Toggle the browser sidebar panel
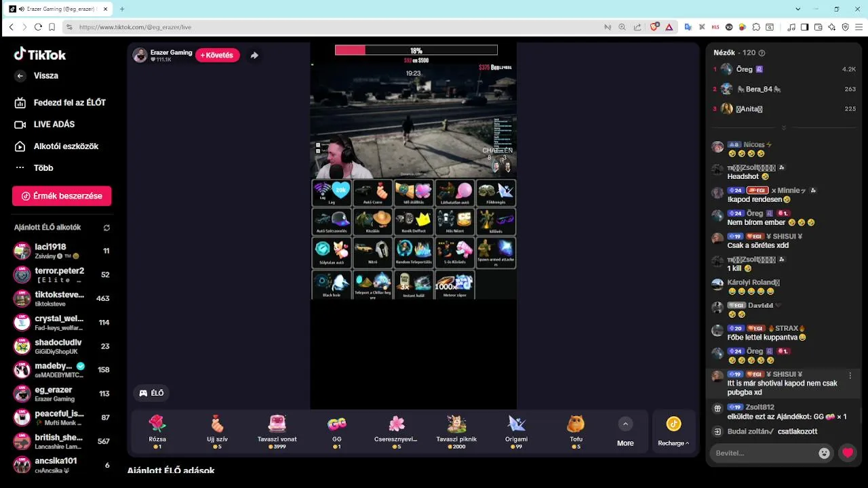 [x=805, y=27]
